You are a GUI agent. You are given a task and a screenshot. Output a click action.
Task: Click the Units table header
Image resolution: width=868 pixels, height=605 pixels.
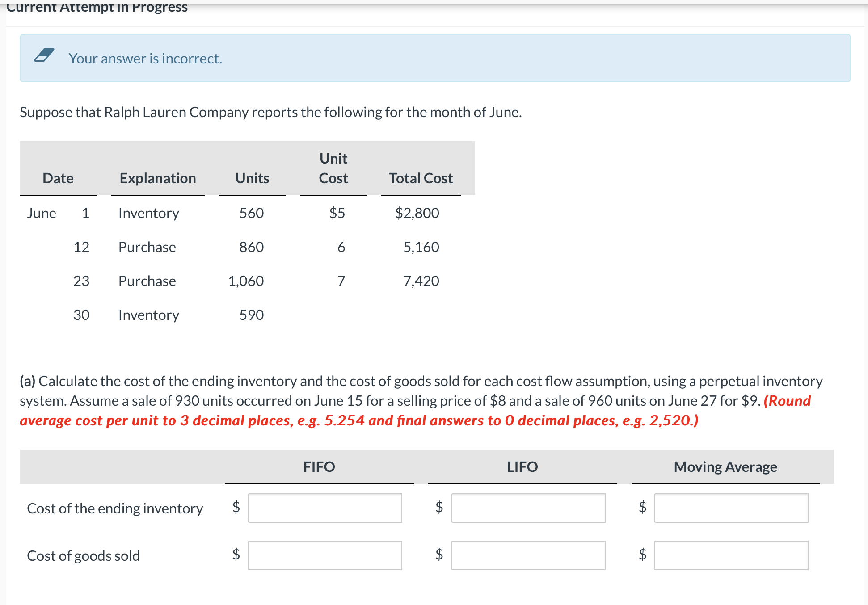tap(252, 178)
